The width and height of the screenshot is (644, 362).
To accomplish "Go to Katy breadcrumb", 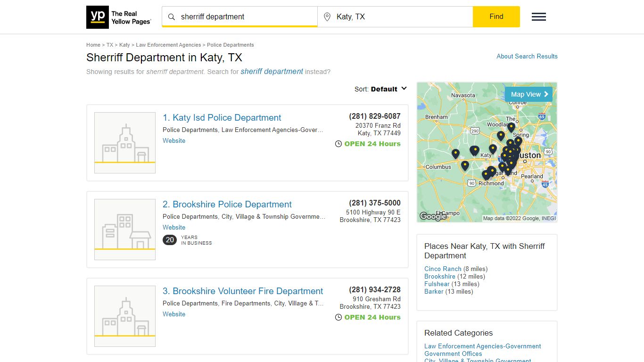I will [x=124, y=45].
